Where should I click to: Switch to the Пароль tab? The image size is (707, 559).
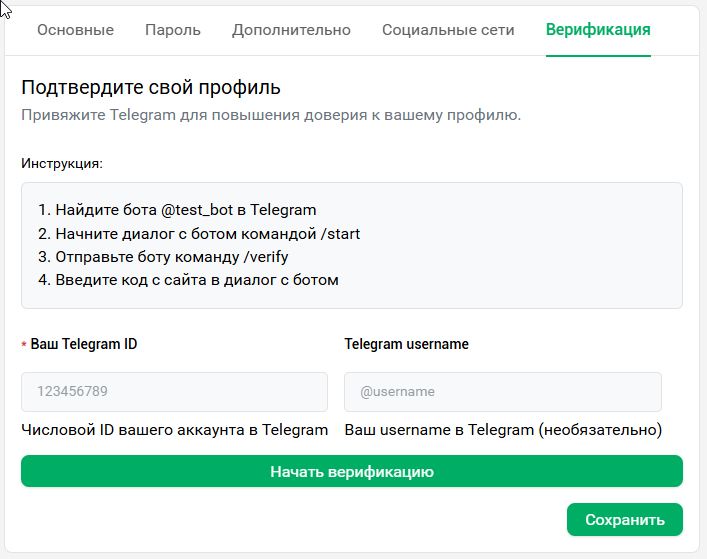coord(172,30)
